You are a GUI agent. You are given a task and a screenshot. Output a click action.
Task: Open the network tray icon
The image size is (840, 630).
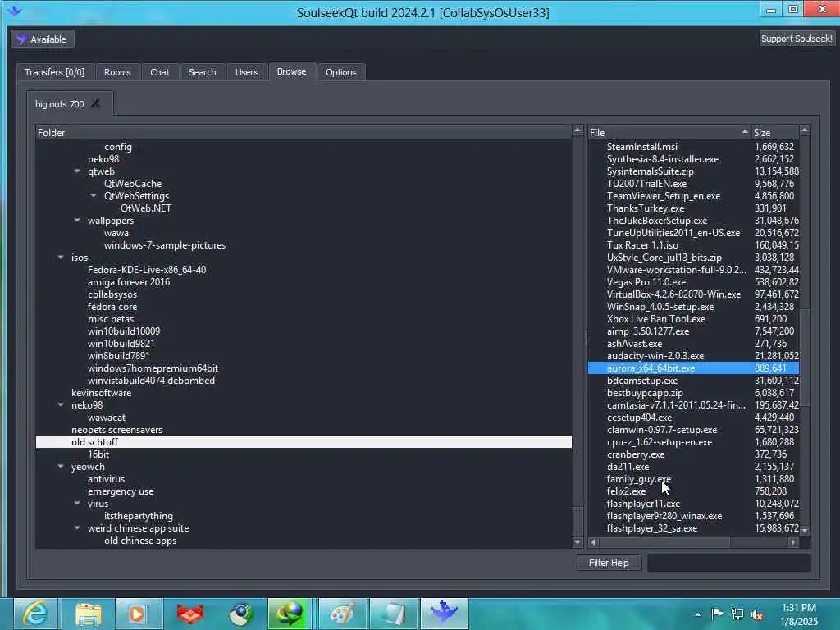737,614
